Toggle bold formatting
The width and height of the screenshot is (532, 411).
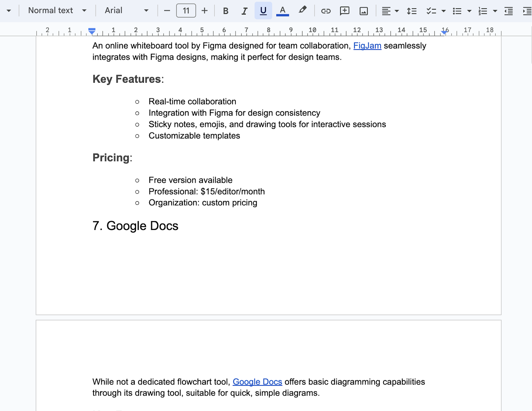click(x=225, y=11)
